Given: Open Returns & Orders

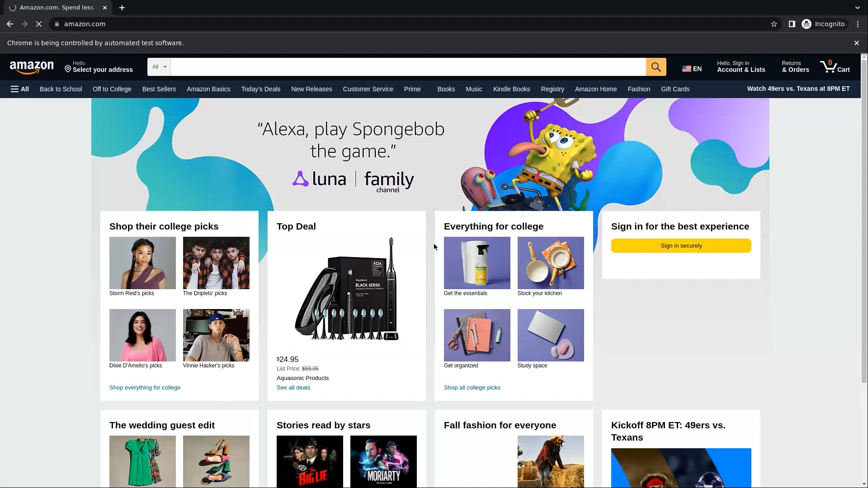Looking at the screenshot, I should tap(796, 67).
